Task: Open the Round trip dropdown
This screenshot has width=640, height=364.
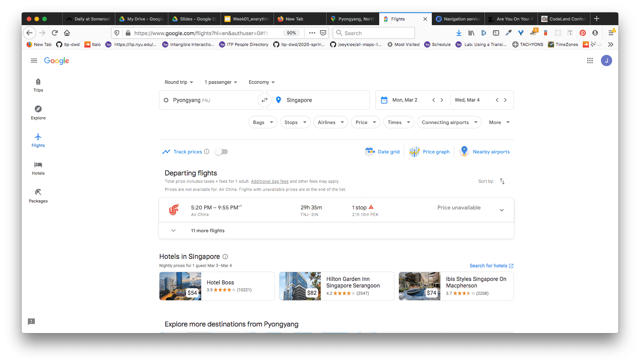Action: pos(179,82)
